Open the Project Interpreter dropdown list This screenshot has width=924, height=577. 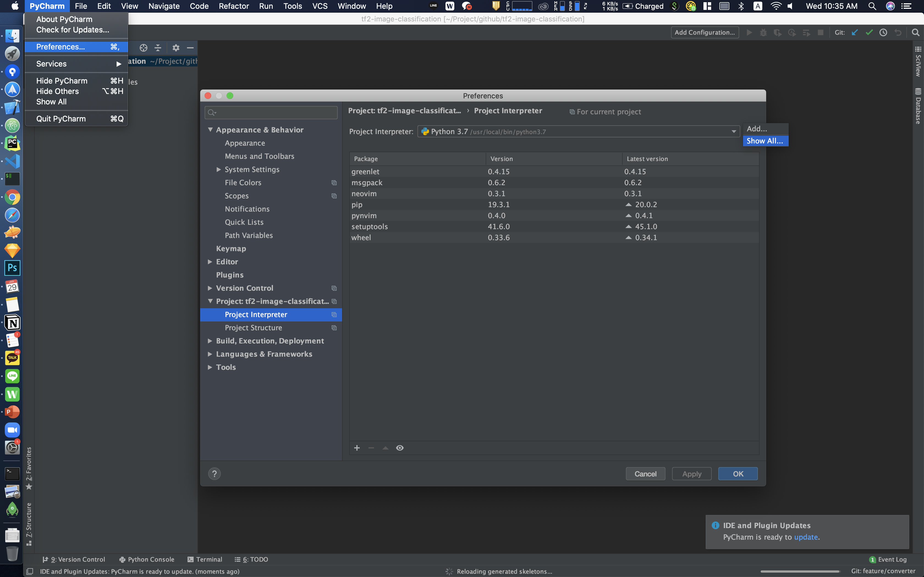(x=735, y=131)
